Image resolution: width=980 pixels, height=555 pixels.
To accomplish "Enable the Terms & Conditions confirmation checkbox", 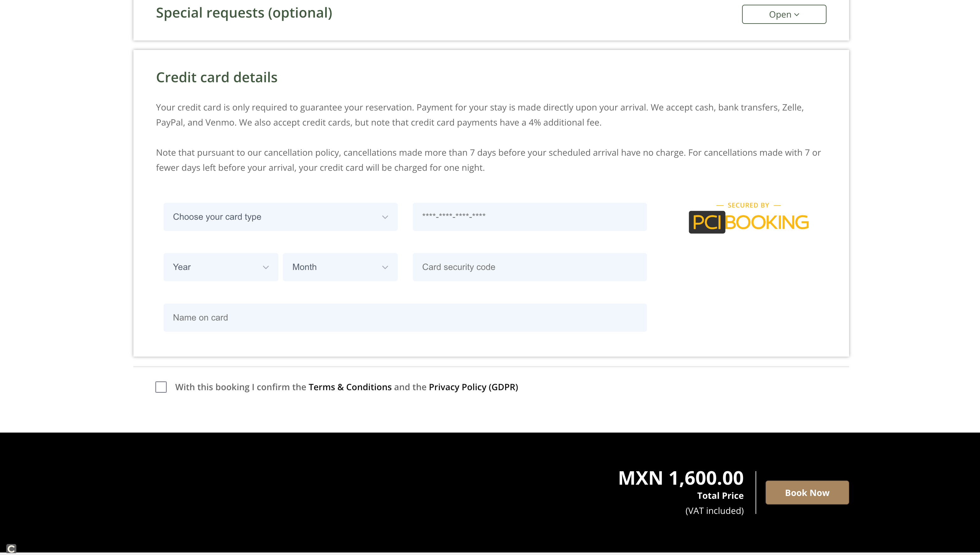I will 161,387.
